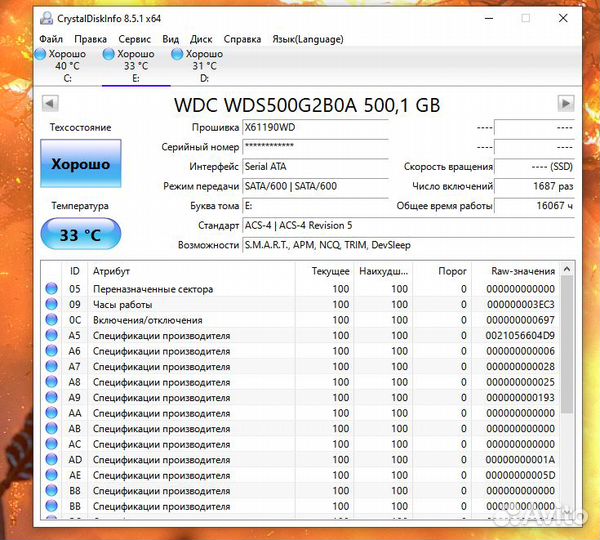Click the ACS-4 Revision 5 standard field
Image resolution: width=600 pixels, height=540 pixels.
(408, 225)
